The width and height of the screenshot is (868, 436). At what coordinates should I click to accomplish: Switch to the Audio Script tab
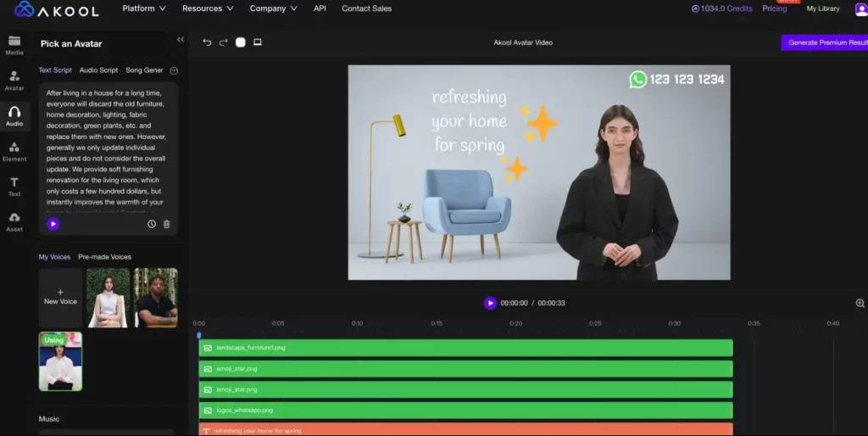pyautogui.click(x=98, y=70)
